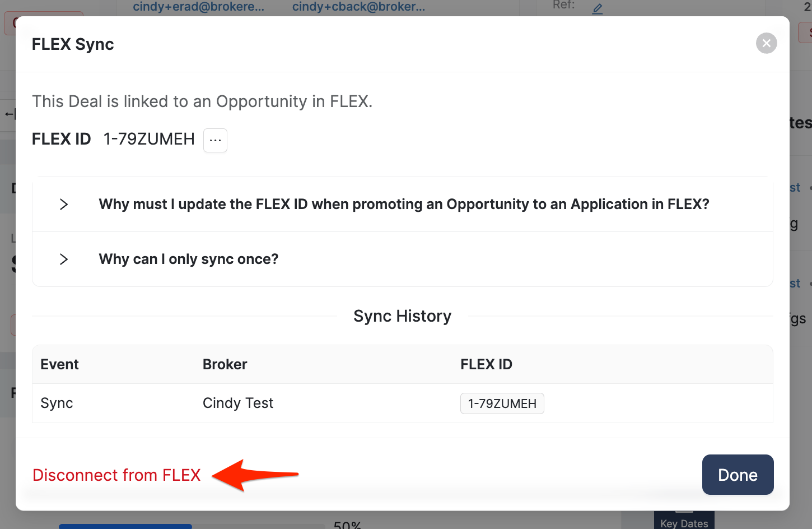Image resolution: width=812 pixels, height=529 pixels.
Task: Click the pencil edit icon next to Ref
Action: pos(598,8)
